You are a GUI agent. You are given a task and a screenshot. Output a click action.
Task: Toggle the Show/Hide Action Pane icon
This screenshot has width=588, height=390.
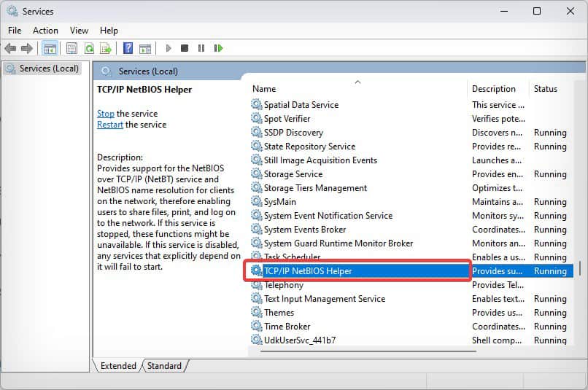coord(145,48)
